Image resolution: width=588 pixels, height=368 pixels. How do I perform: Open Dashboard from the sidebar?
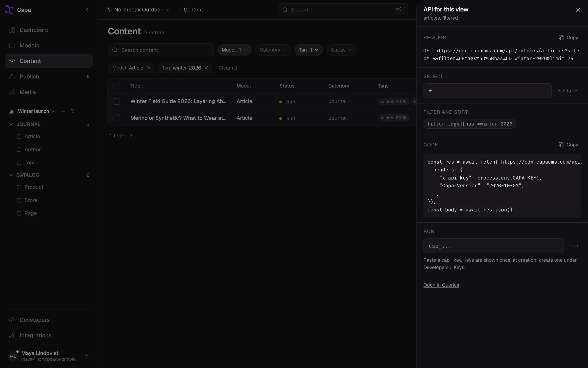tap(49, 30)
